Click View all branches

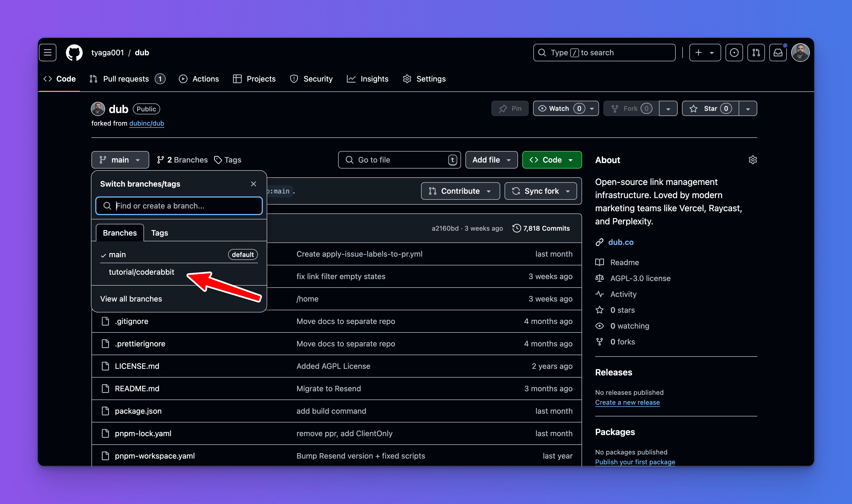tap(131, 299)
